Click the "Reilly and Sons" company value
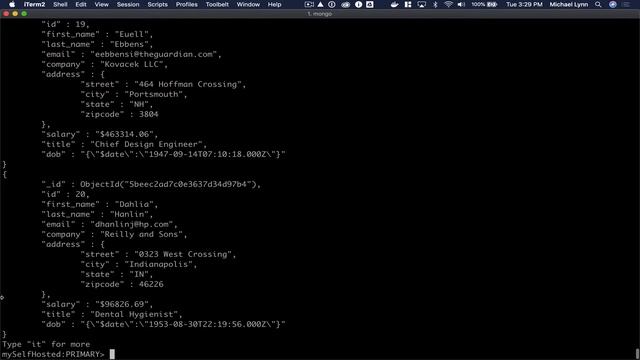Image resolution: width=640 pixels, height=360 pixels. coord(142,234)
